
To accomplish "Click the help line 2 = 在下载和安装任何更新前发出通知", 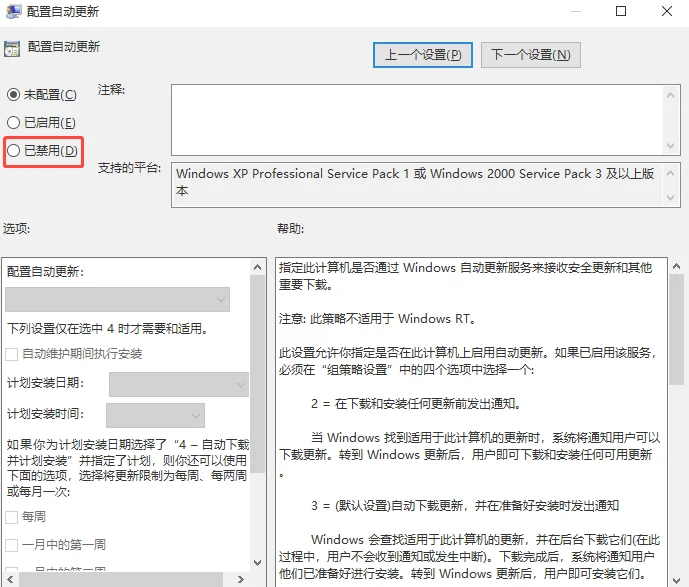I will click(416, 403).
